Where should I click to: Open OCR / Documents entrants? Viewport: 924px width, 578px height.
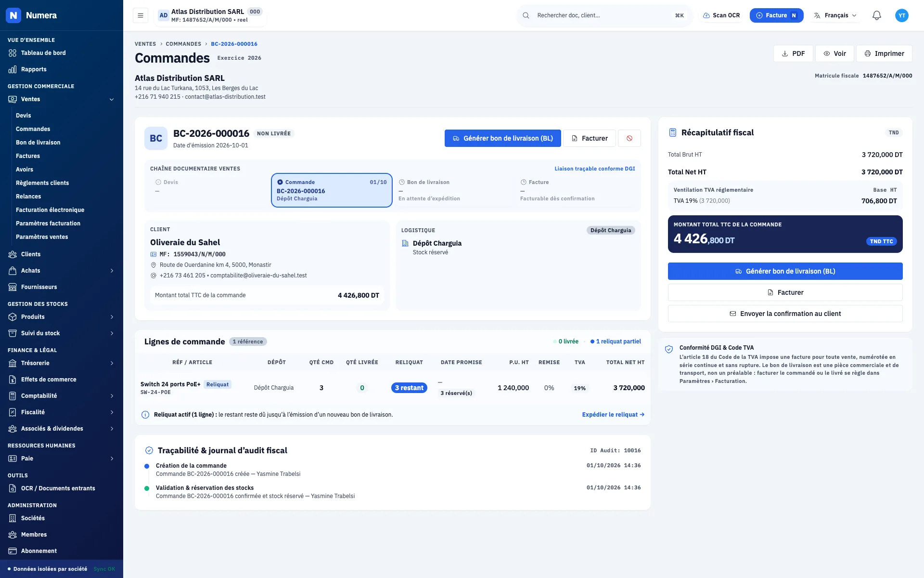pyautogui.click(x=62, y=488)
